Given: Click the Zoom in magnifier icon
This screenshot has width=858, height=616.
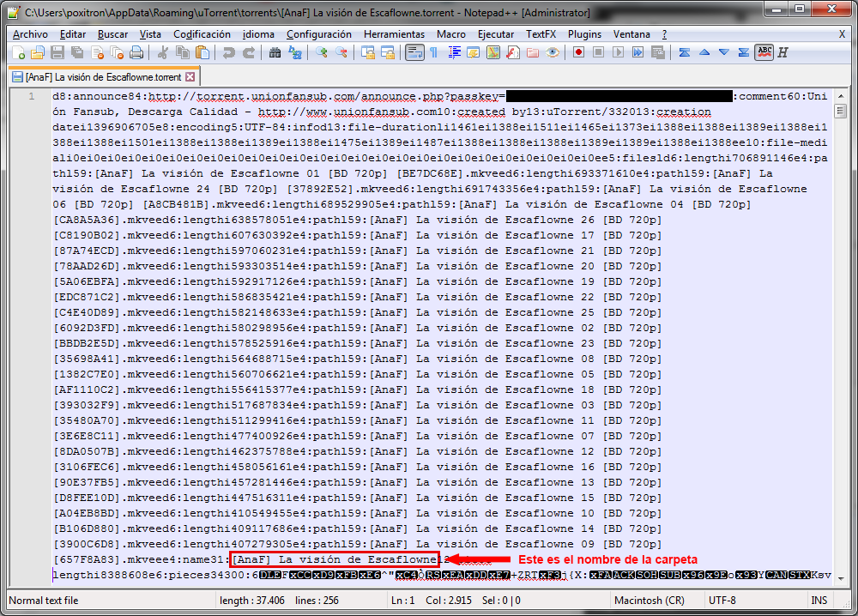Looking at the screenshot, I should pyautogui.click(x=322, y=52).
